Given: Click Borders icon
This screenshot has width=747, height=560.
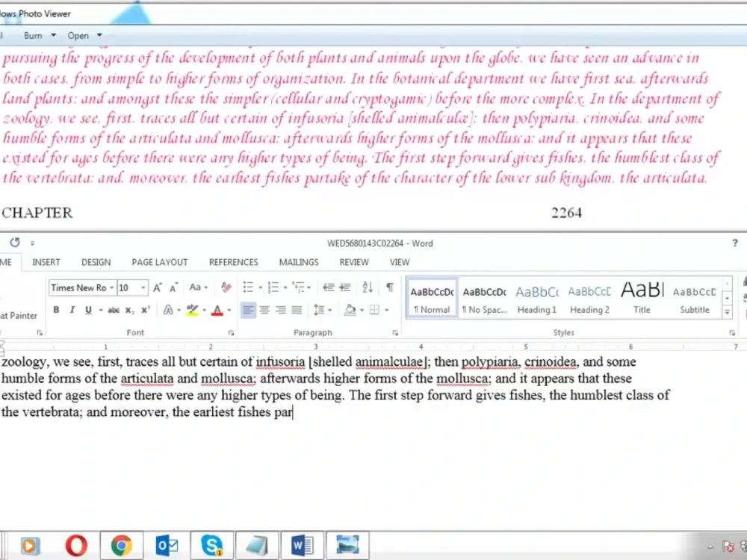Looking at the screenshot, I should click(374, 310).
